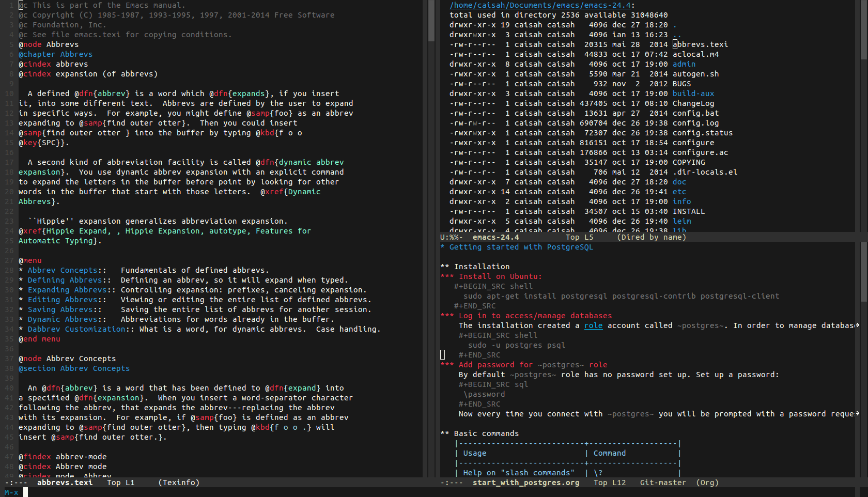
Task: Click the abbrevs.texi buffer name in mode line
Action: 65,483
